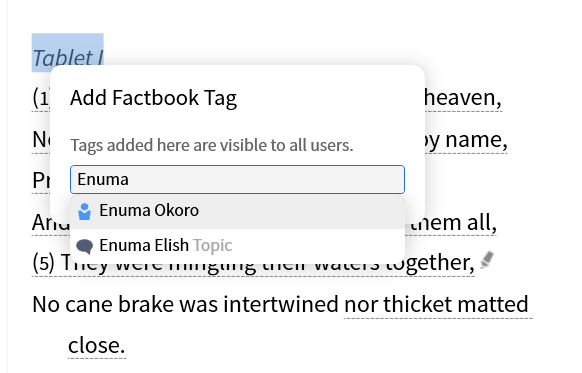
Task: Click the underlined word "close."
Action: click(97, 346)
